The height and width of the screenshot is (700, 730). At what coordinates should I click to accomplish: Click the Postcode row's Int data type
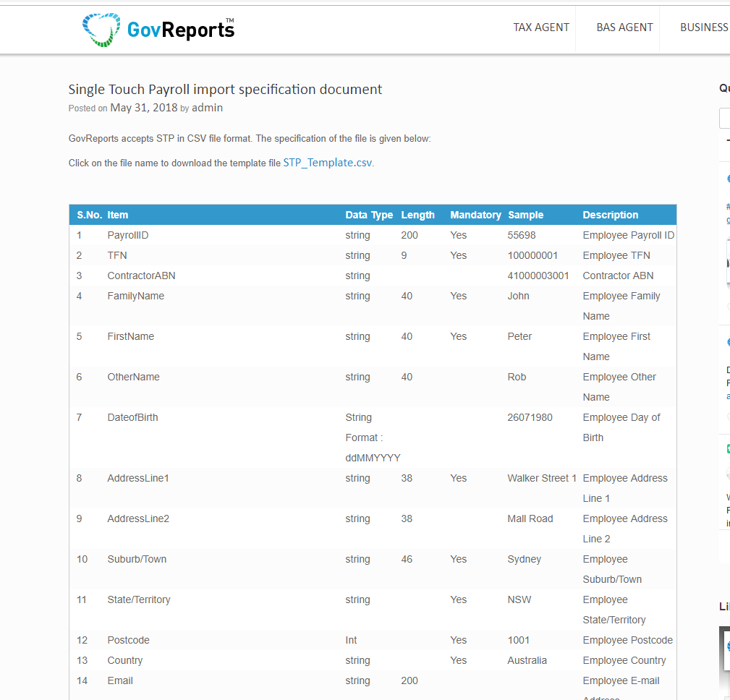point(351,640)
